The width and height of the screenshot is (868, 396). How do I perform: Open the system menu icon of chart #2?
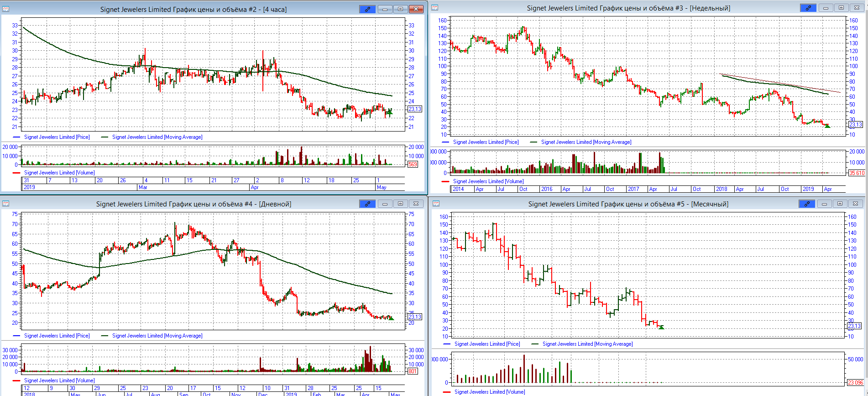pos(6,9)
